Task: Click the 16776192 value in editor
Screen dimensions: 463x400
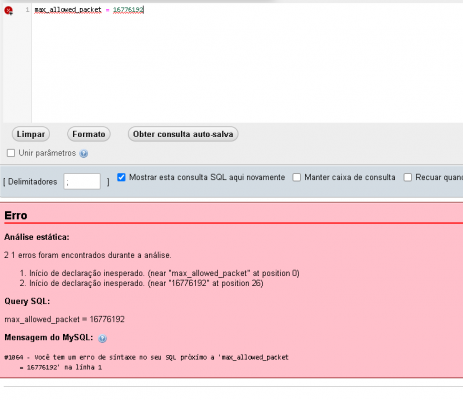Action: pyautogui.click(x=128, y=10)
